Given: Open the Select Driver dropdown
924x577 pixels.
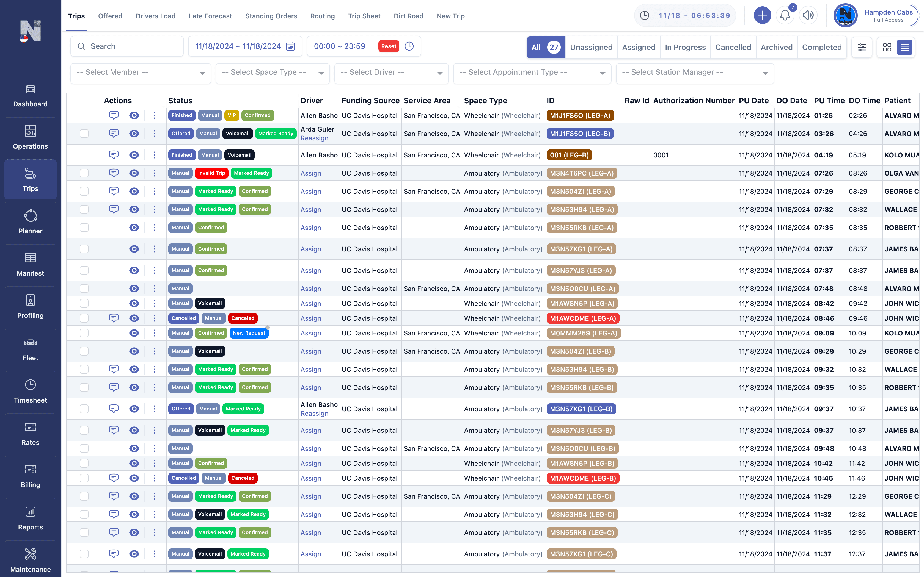Looking at the screenshot, I should 391,73.
